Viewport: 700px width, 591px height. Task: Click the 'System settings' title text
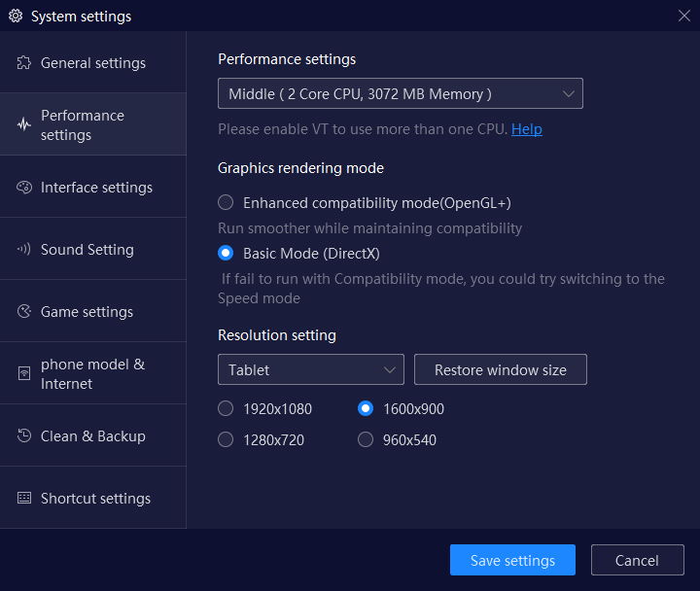point(82,17)
